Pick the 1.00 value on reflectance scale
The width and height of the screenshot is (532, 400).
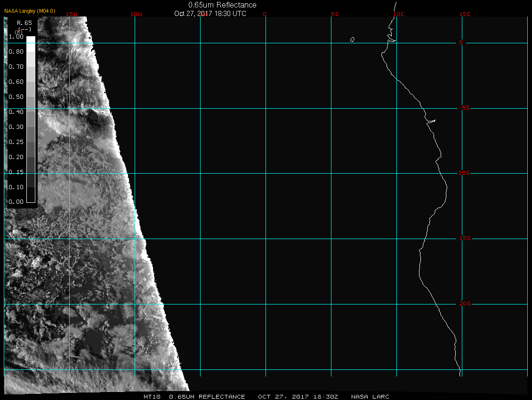coord(16,36)
